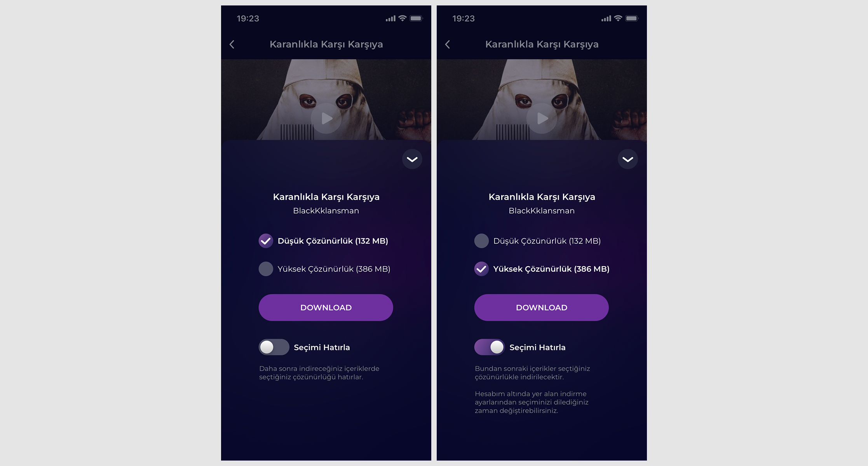Collapse download panel on right screen
Screen dimensions: 868x466
628,159
